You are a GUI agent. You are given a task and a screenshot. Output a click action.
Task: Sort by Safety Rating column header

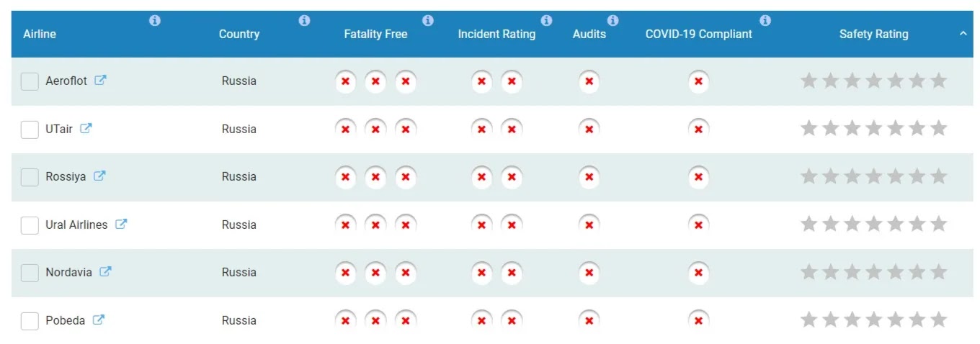click(873, 34)
